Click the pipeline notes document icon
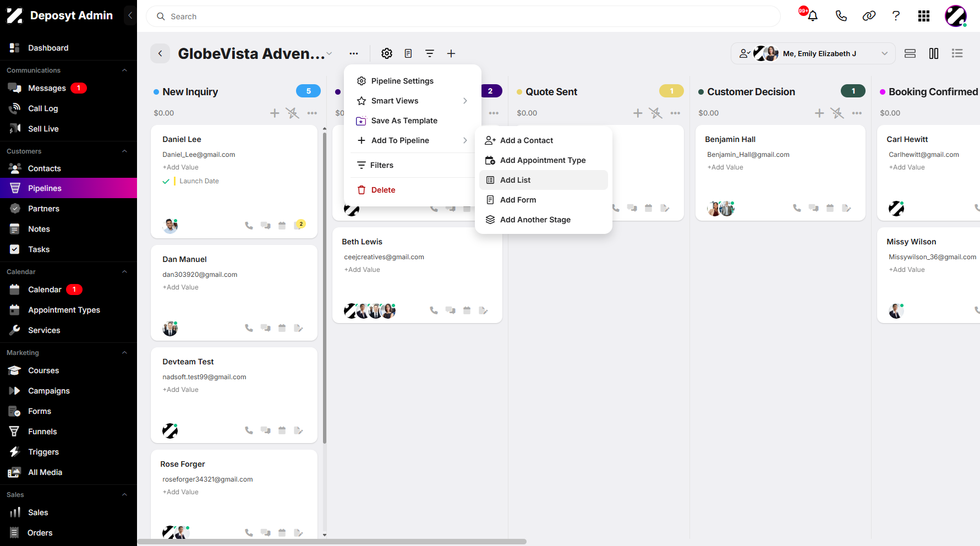 pyautogui.click(x=408, y=53)
